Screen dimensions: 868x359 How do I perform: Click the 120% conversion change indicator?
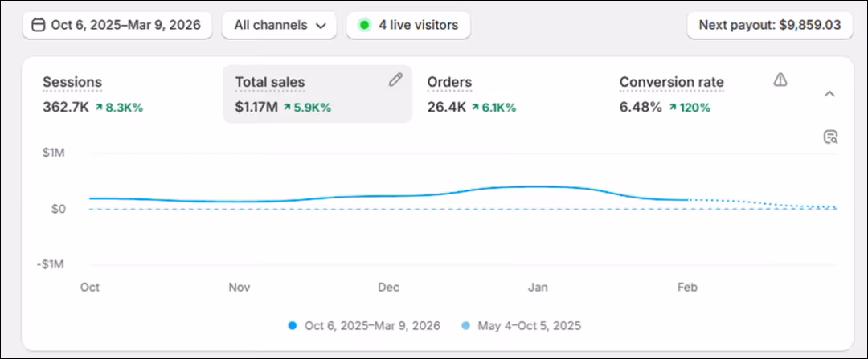[690, 108]
